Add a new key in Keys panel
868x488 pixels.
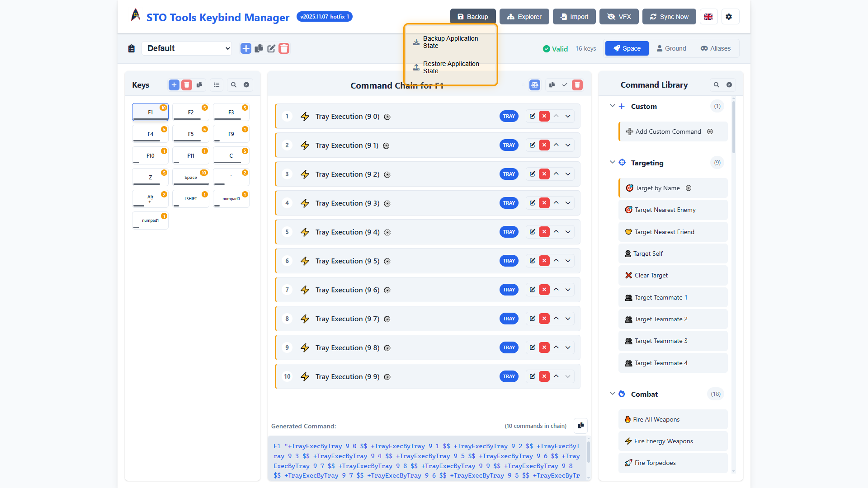tap(174, 85)
